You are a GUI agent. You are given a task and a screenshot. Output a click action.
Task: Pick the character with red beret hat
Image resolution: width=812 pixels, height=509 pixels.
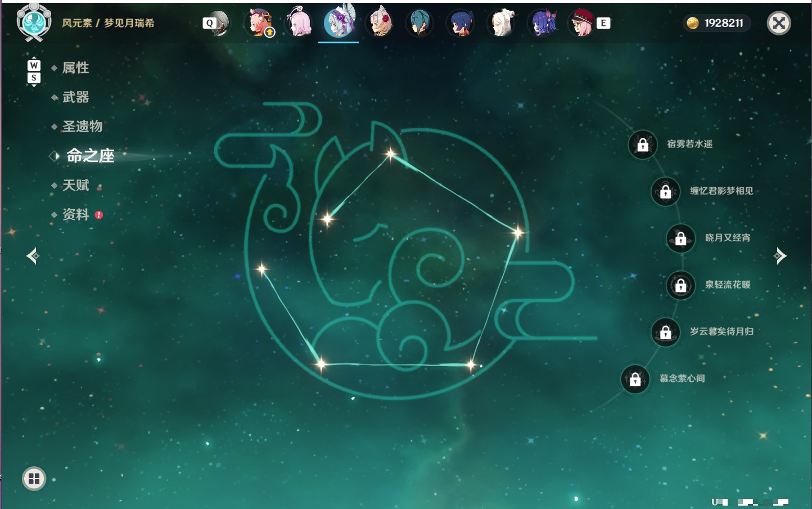point(581,23)
